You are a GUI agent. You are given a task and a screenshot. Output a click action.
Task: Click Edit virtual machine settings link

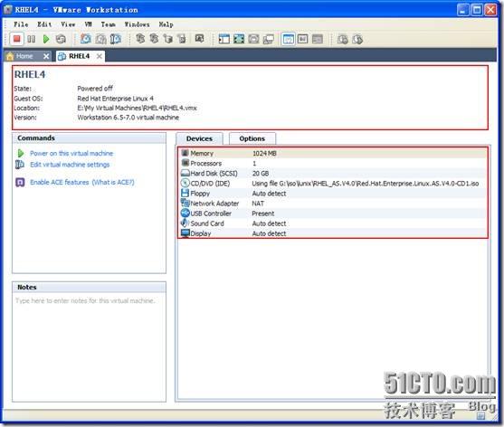coord(70,165)
